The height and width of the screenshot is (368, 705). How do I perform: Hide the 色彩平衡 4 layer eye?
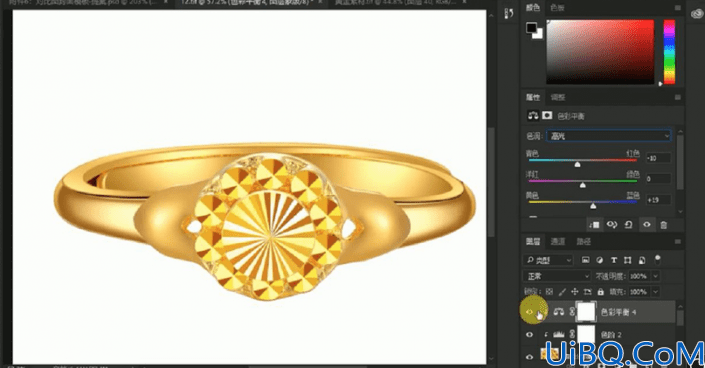coord(530,312)
